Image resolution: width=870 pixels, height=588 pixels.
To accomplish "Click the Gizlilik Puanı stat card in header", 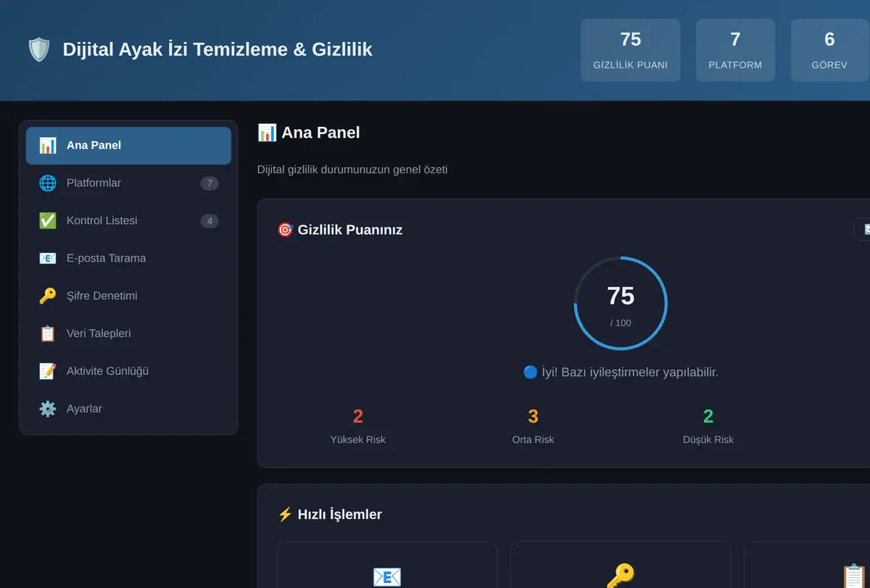I will pos(631,50).
